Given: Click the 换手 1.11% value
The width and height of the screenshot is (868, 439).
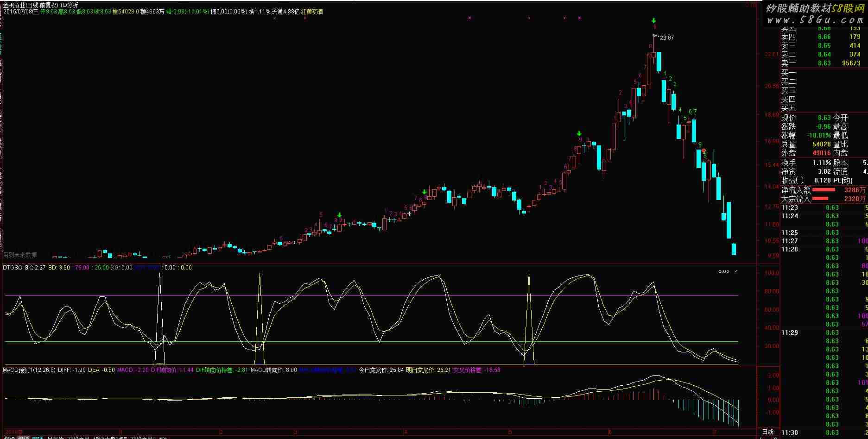Looking at the screenshot, I should (822, 163).
